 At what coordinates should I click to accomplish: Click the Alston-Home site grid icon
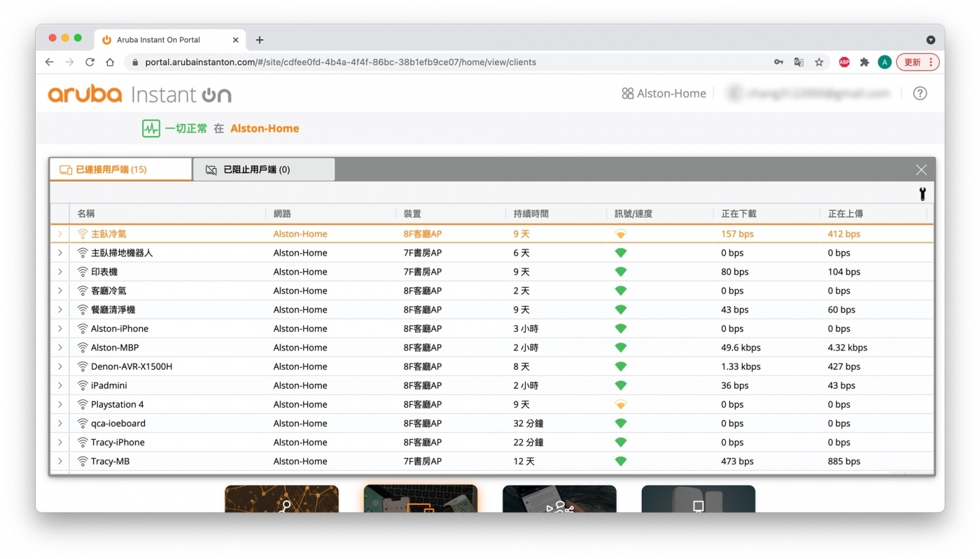[x=627, y=93]
